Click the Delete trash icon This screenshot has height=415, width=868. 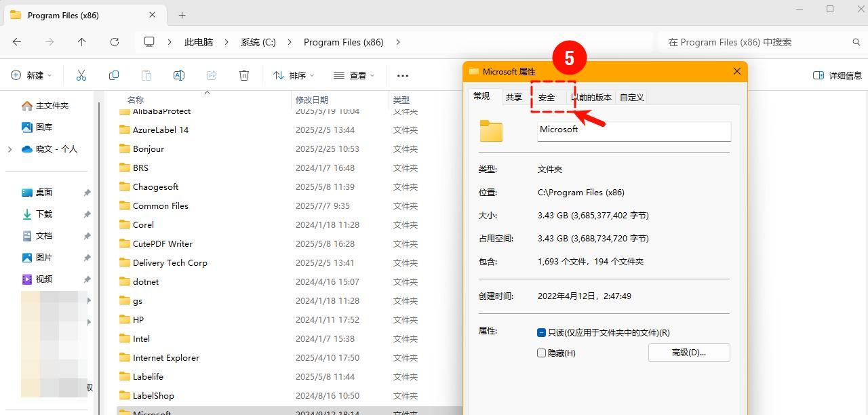click(243, 75)
